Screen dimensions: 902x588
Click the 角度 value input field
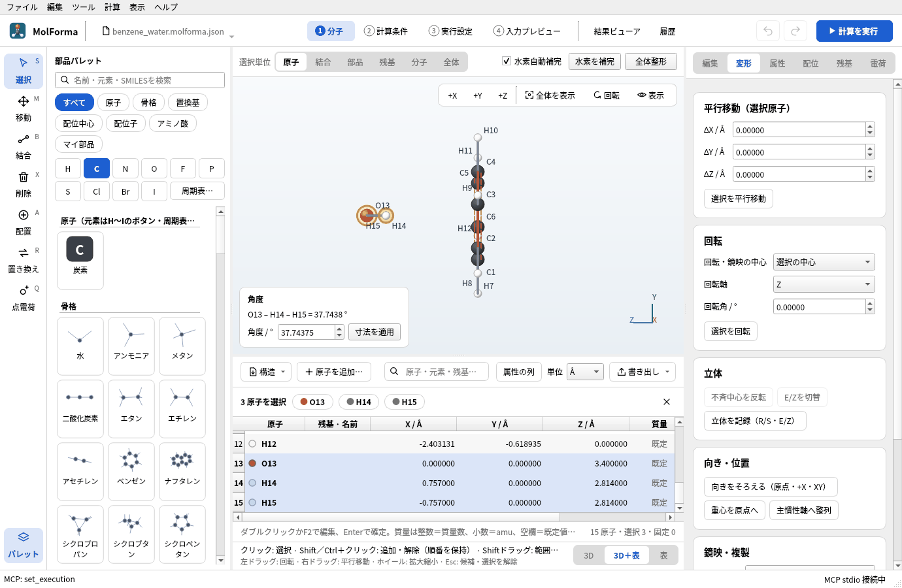(x=307, y=333)
